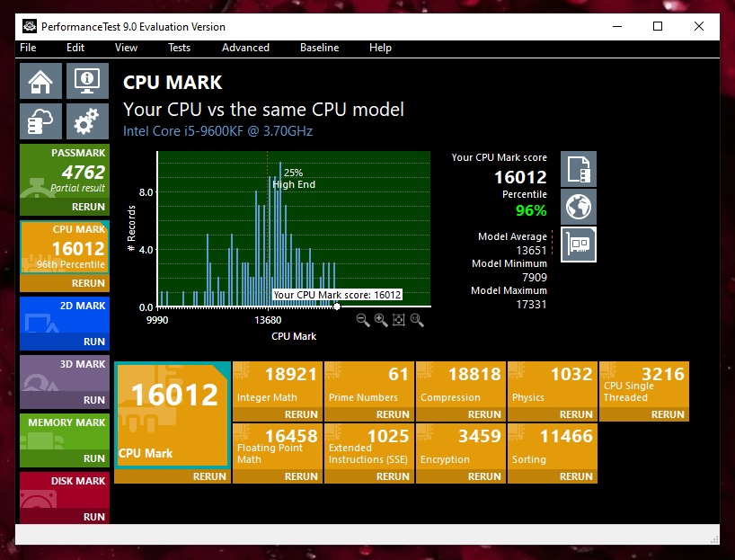Click the Model Maximum 17331 value
Image resolution: width=735 pixels, height=560 pixels.
[x=531, y=305]
